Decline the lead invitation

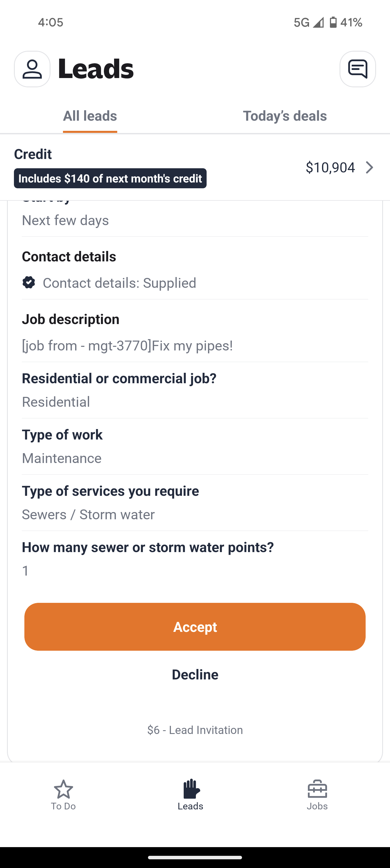pyautogui.click(x=195, y=674)
